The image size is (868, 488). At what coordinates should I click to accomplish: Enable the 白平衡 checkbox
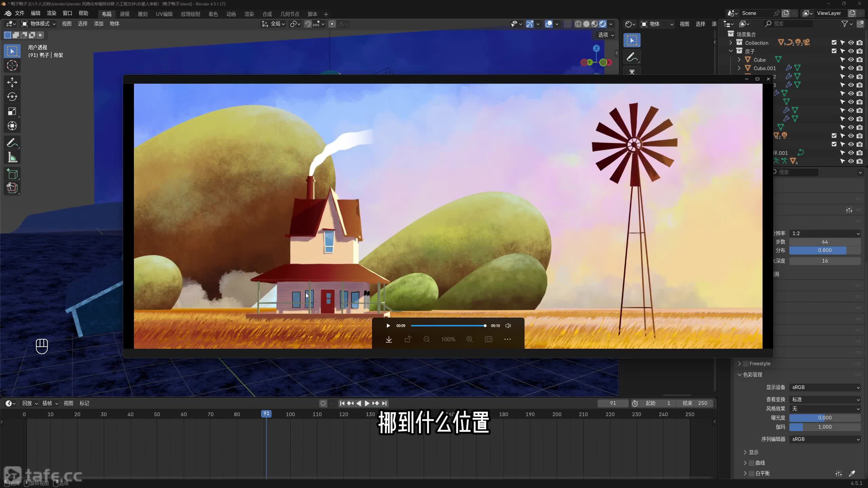pos(751,473)
